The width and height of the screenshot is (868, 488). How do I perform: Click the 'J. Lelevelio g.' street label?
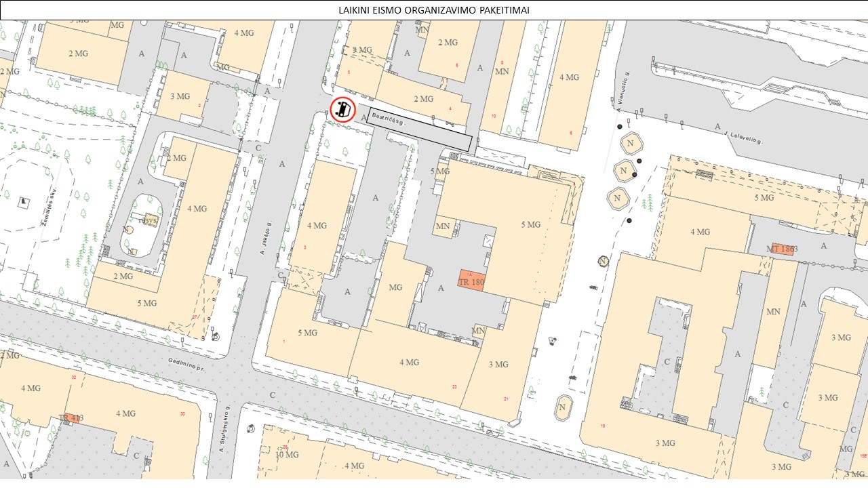745,138
